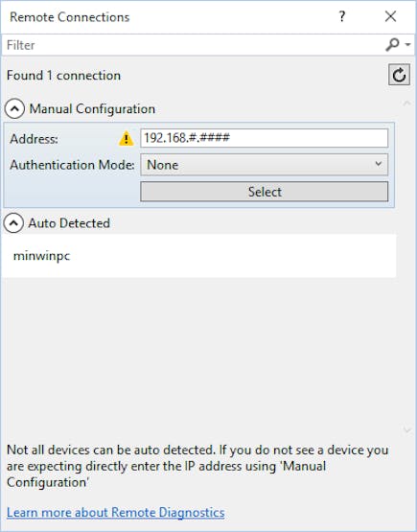The width and height of the screenshot is (417, 532).
Task: Click the Auto Detected heading text
Action: (x=69, y=223)
